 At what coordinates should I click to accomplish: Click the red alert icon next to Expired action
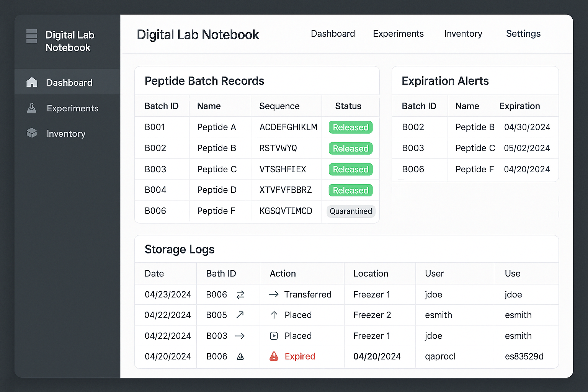point(274,356)
